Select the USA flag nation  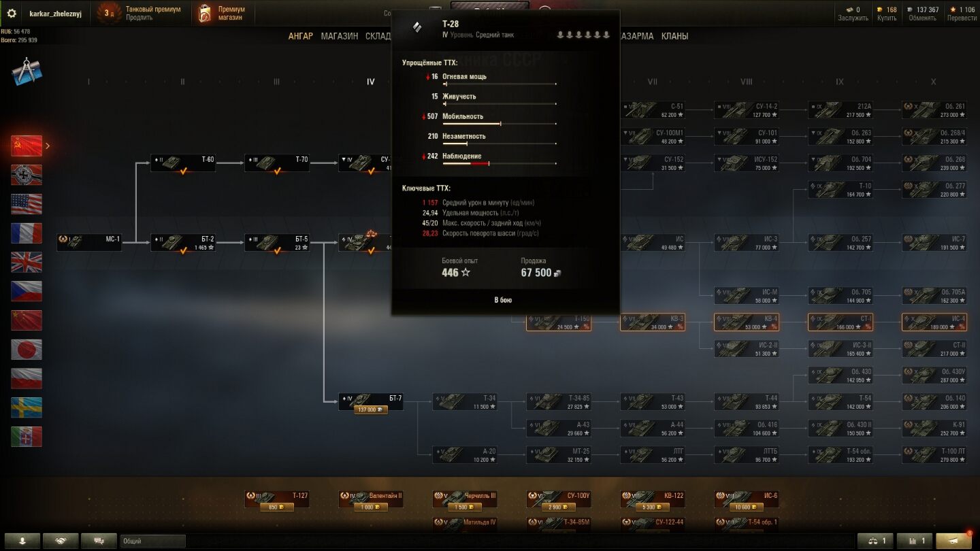pyautogui.click(x=26, y=204)
